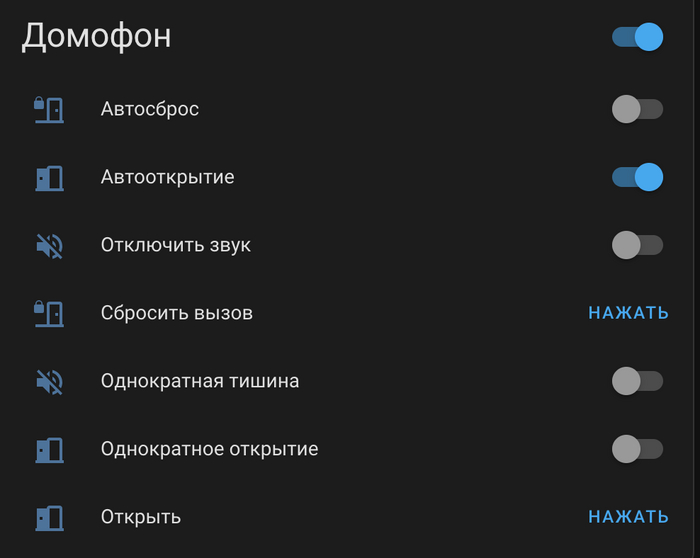The width and height of the screenshot is (700, 558).
Task: Enable the Автосброс toggle
Action: (638, 109)
